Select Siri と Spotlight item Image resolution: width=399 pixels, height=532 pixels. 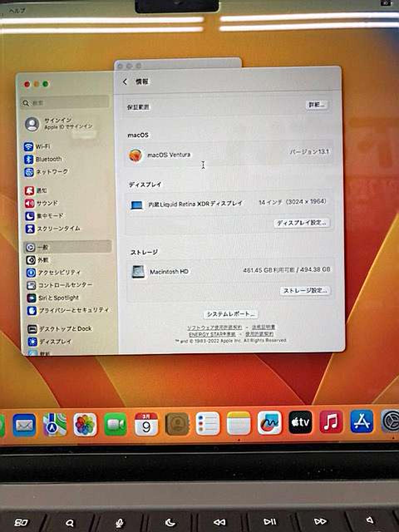[58, 298]
